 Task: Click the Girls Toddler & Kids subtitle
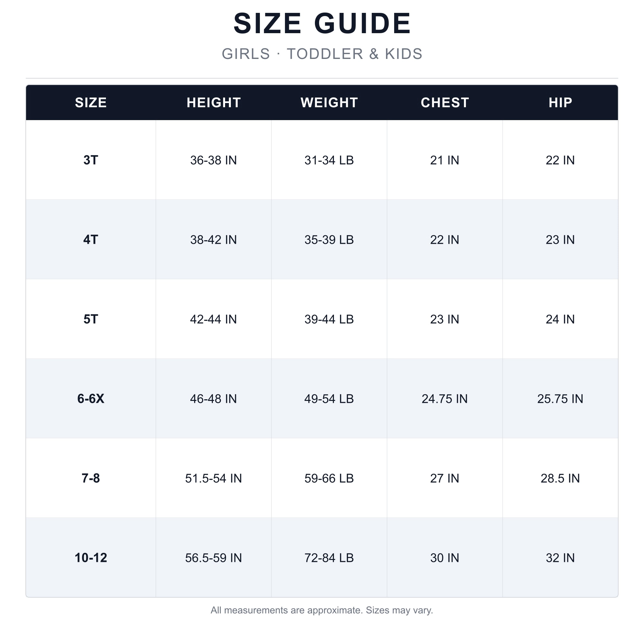[322, 54]
